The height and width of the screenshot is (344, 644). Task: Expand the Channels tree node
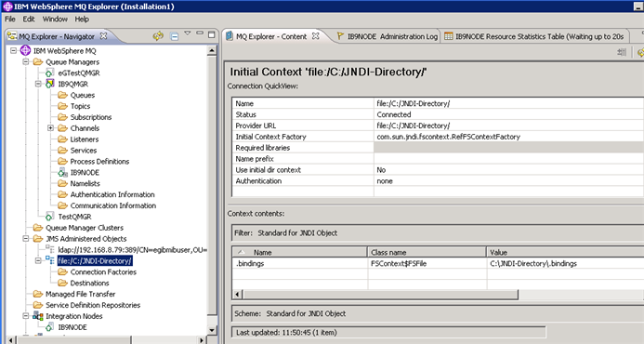[x=50, y=128]
